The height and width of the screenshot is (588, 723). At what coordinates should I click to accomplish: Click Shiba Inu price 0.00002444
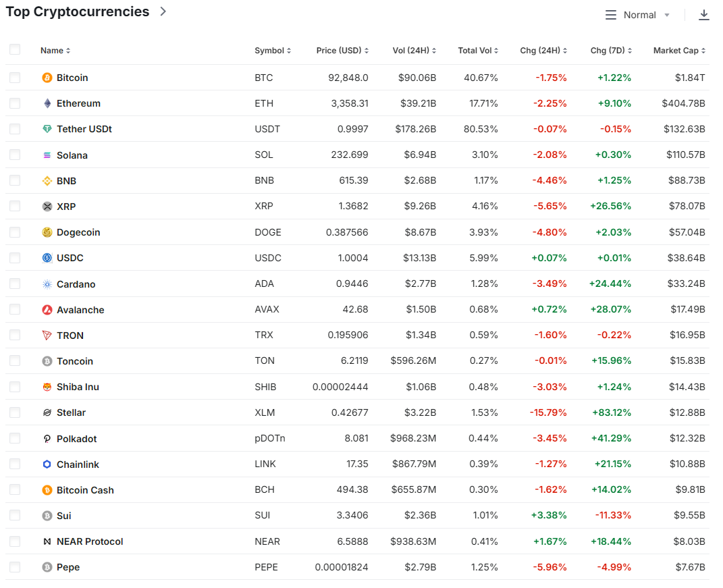340,387
